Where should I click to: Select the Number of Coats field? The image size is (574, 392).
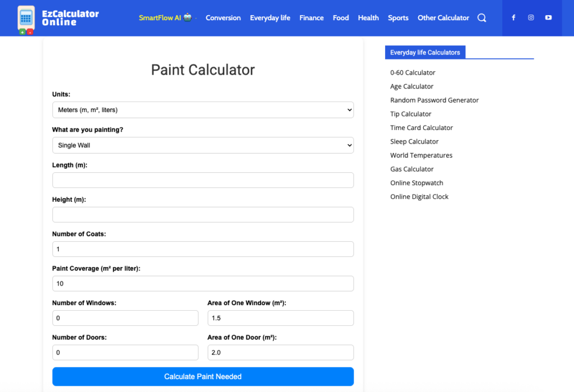click(203, 248)
